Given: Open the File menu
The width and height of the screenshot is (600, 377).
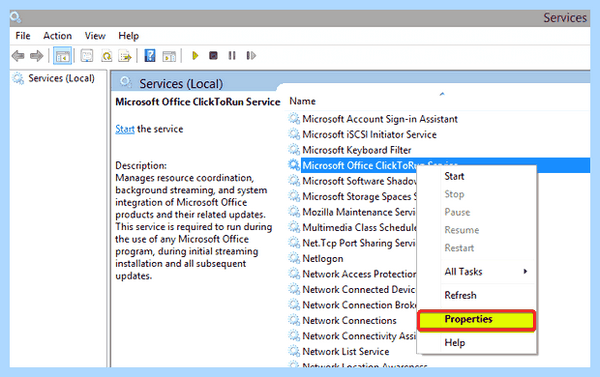Looking at the screenshot, I should [23, 36].
